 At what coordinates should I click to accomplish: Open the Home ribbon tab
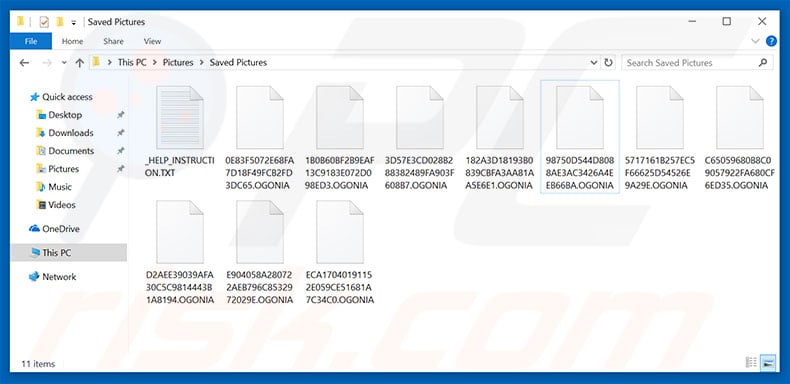pos(73,41)
